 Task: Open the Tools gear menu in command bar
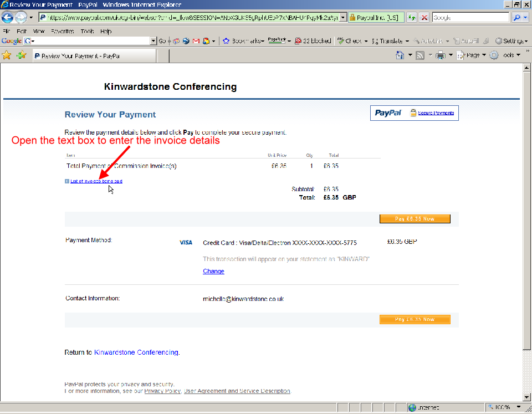505,55
